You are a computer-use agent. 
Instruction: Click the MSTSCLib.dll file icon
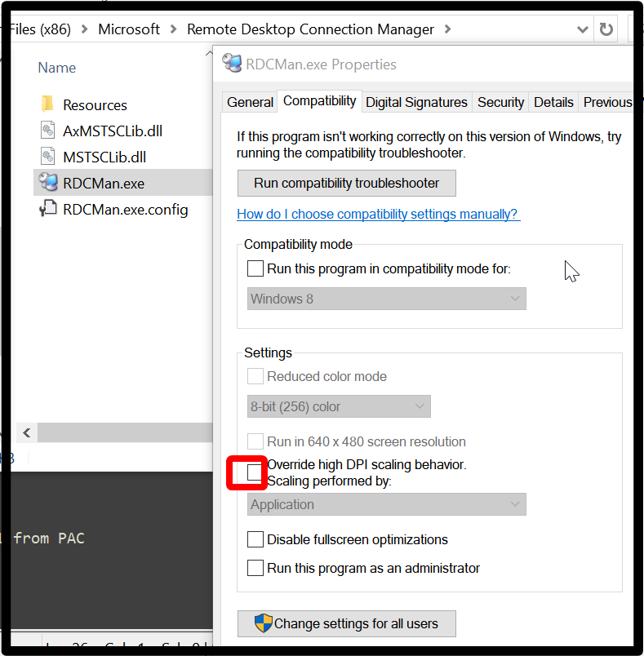click(47, 157)
